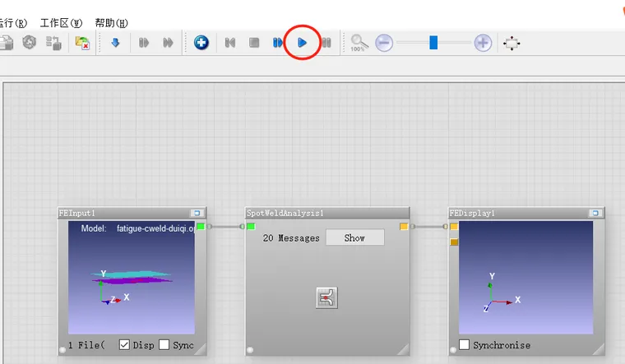Open the 工作区(W) menu
Image resolution: width=625 pixels, height=364 pixels.
pos(61,23)
